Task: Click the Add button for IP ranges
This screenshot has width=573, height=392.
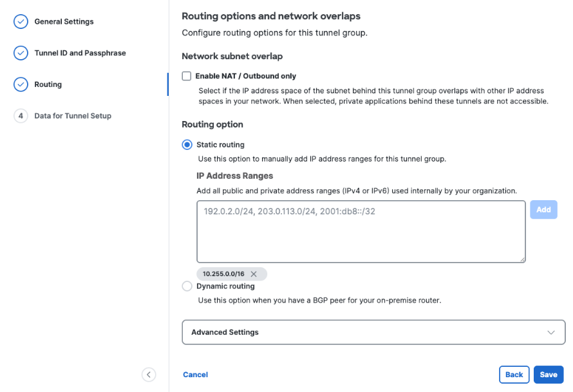Action: [x=544, y=210]
